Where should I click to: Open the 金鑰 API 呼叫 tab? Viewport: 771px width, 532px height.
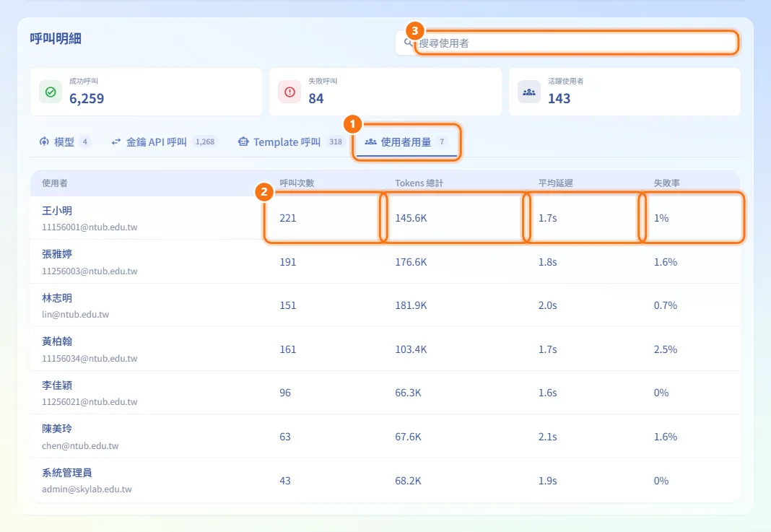click(x=164, y=142)
